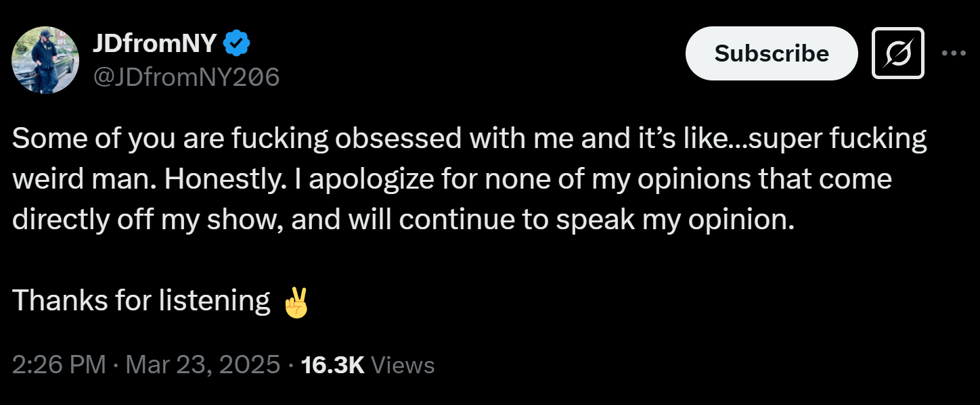Click the Views label
Viewport: 980px width, 405px height.
click(403, 365)
